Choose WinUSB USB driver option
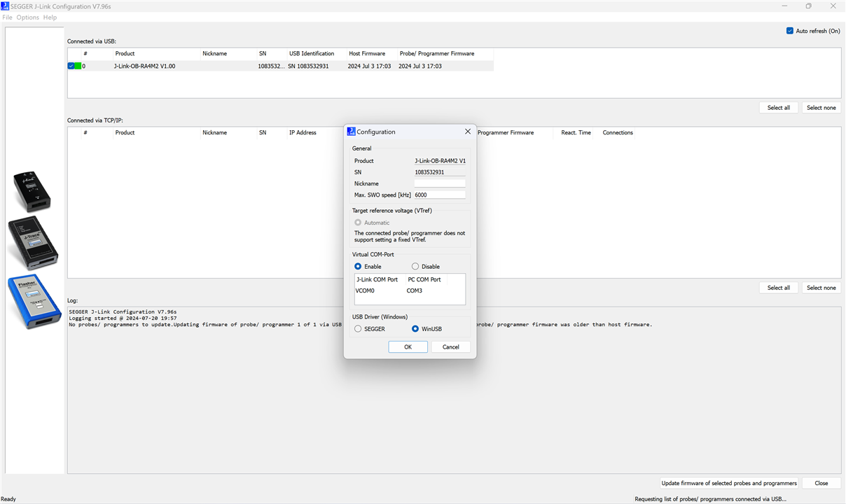 (x=415, y=329)
